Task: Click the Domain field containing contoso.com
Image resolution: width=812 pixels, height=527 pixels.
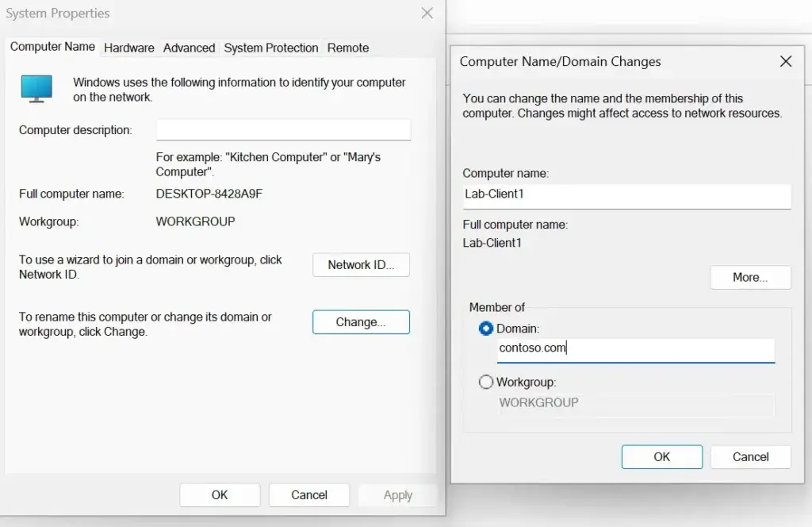Action: click(635, 348)
